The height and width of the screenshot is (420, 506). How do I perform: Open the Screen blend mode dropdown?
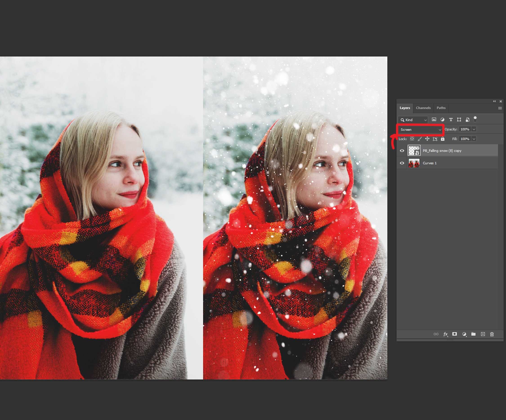click(420, 130)
